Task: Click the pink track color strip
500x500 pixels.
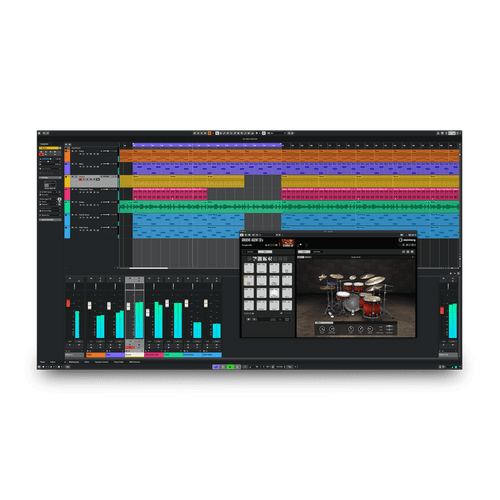Action: pos(67,194)
